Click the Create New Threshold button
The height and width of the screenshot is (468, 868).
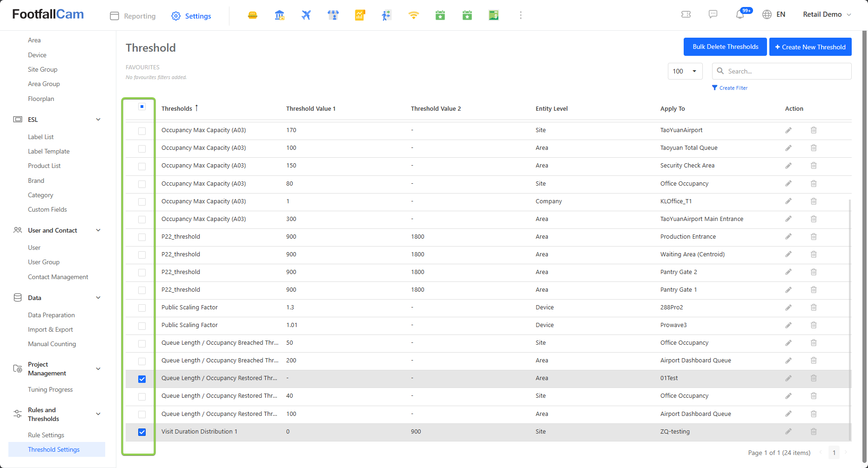click(810, 47)
